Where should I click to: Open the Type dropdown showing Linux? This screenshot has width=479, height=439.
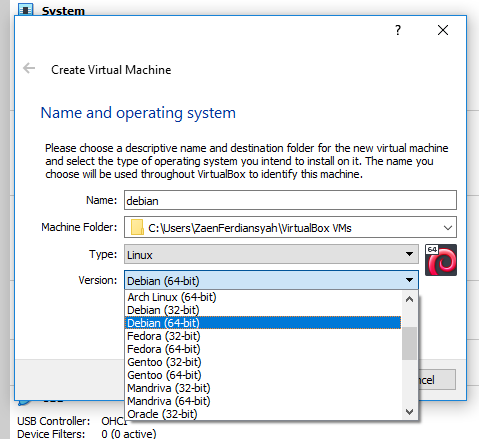271,255
